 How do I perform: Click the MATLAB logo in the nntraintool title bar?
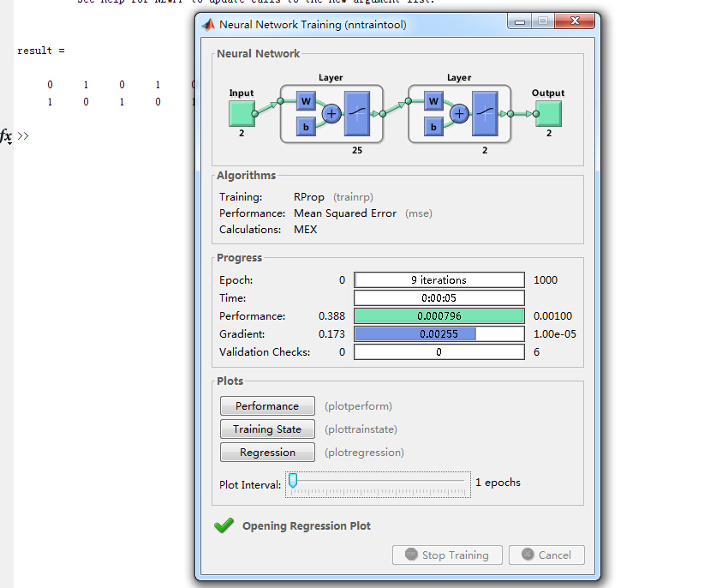pyautogui.click(x=208, y=25)
